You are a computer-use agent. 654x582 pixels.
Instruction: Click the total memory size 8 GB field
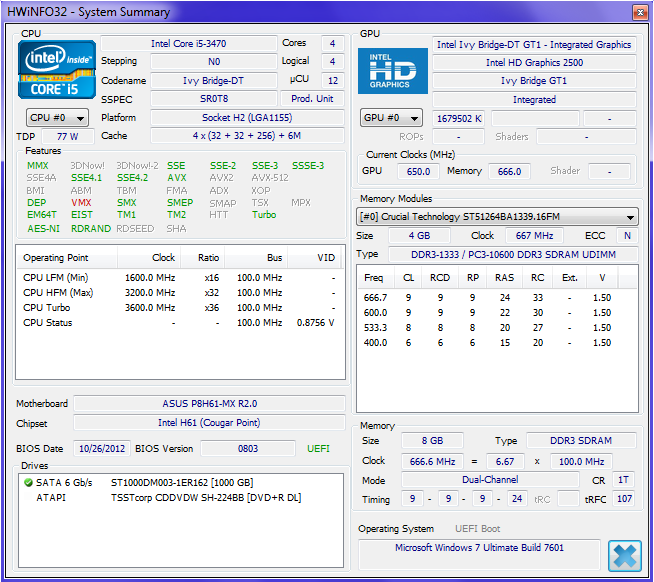click(x=432, y=441)
